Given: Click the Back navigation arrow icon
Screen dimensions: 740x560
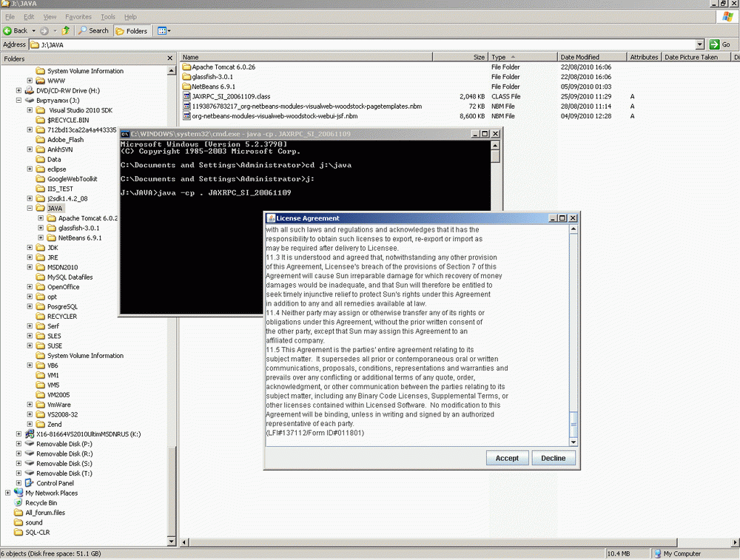Looking at the screenshot, I should pyautogui.click(x=7, y=30).
